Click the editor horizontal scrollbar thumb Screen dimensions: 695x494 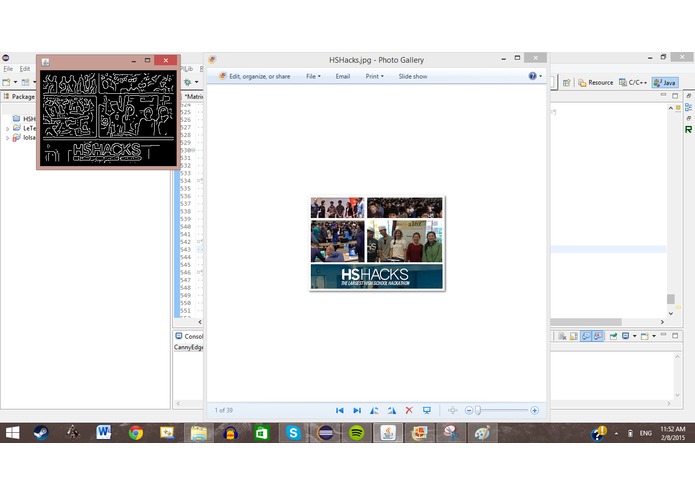click(586, 322)
